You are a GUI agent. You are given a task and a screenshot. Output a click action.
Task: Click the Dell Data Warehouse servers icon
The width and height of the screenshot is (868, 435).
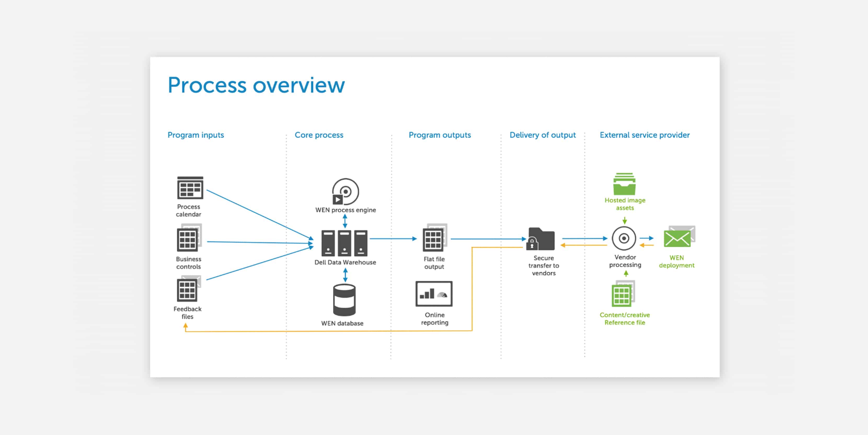coord(344,243)
